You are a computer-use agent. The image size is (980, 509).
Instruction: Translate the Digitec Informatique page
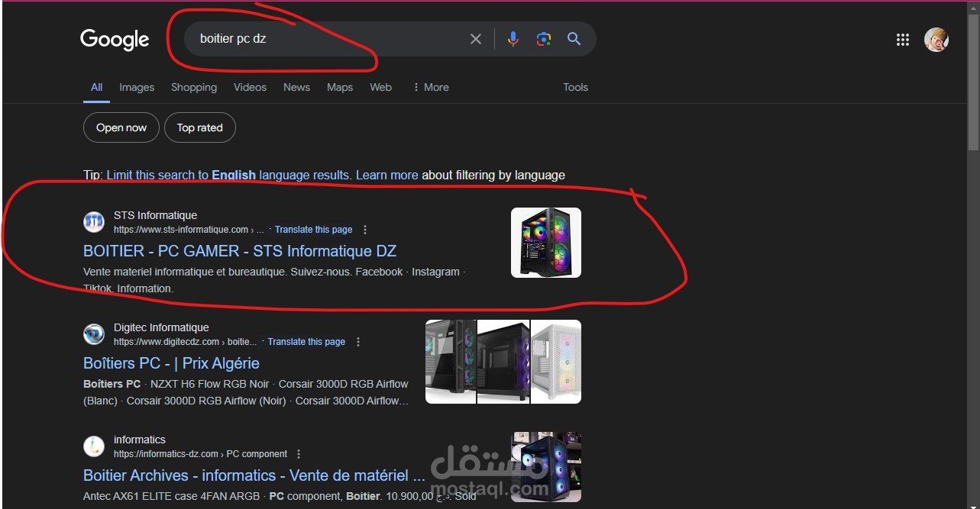click(306, 342)
